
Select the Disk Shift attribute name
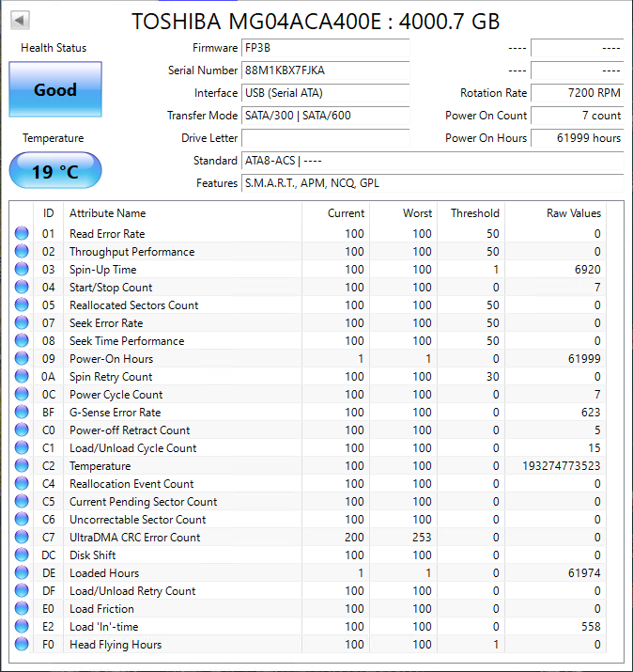pyautogui.click(x=93, y=555)
